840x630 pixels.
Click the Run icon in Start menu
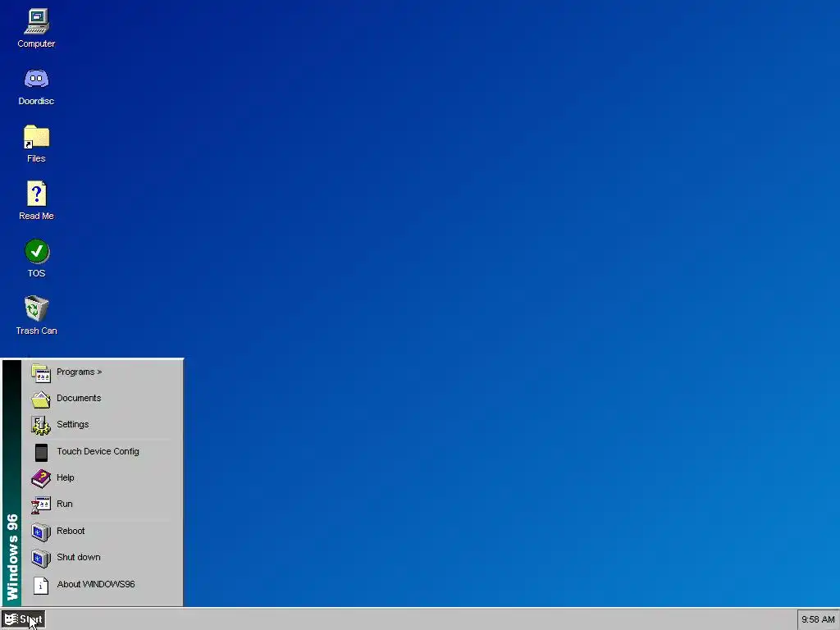click(x=41, y=504)
